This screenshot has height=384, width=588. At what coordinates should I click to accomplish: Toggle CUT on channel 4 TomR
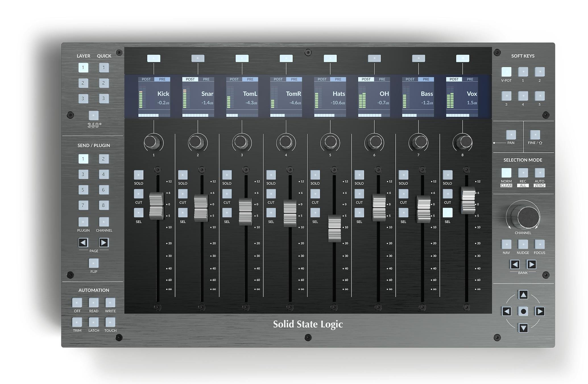click(271, 194)
